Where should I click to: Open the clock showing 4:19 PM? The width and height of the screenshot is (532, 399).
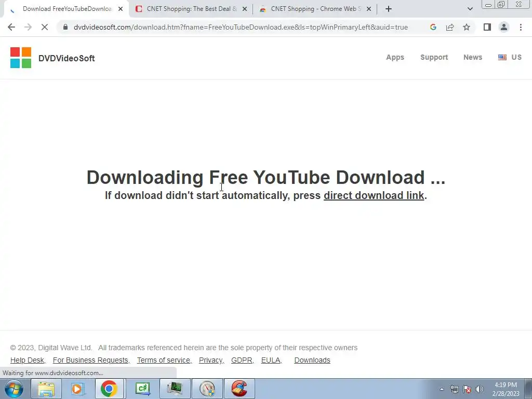tap(506, 389)
